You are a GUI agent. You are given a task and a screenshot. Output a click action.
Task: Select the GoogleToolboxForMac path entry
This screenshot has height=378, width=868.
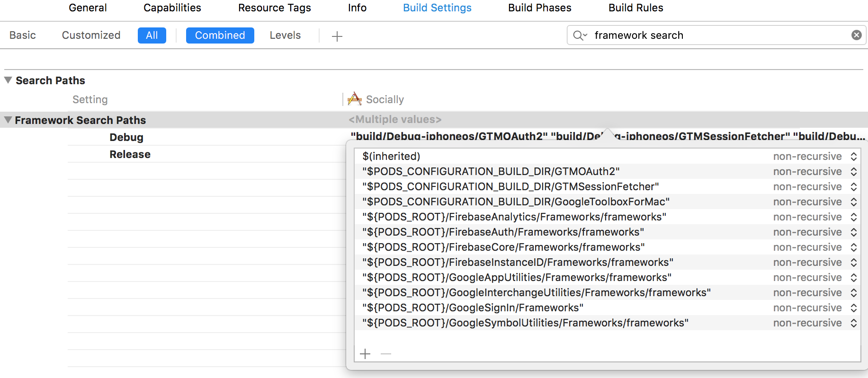point(516,202)
